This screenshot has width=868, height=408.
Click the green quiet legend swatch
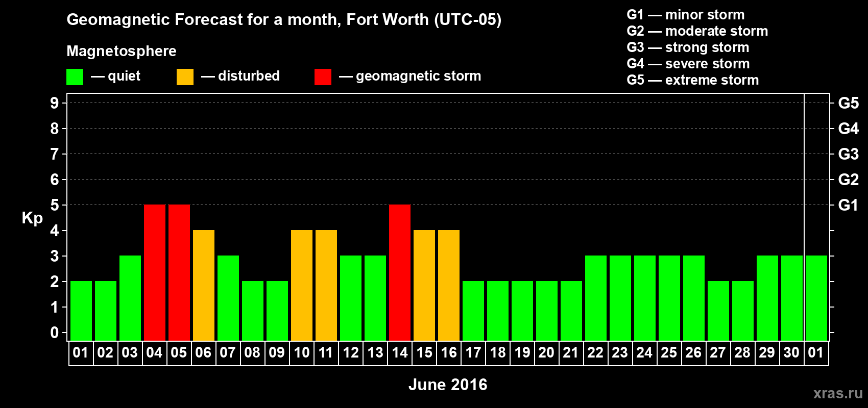(75, 77)
